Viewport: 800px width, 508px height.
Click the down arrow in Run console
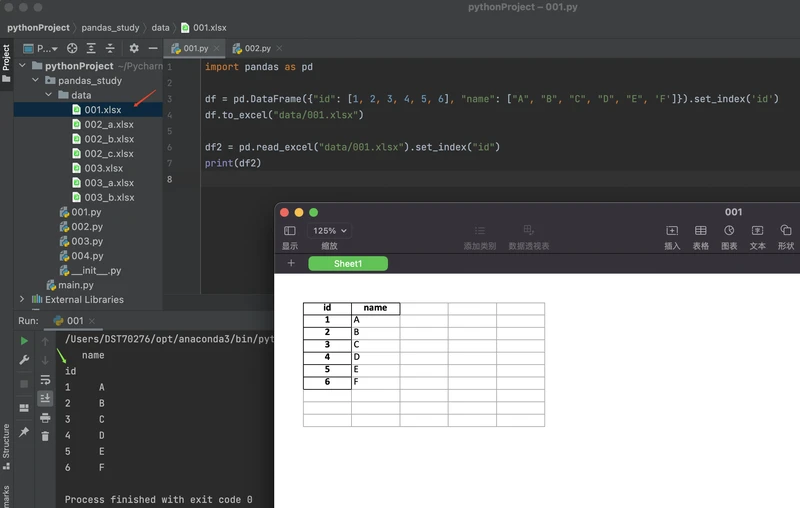(x=45, y=360)
